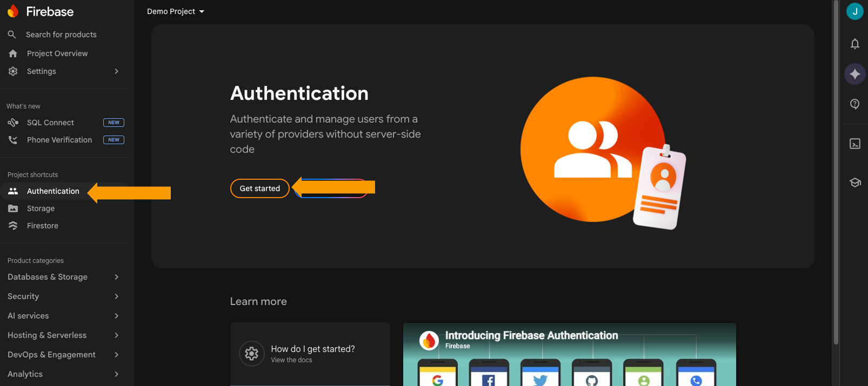Viewport: 868px width, 386px height.
Task: Open the Demo Project dropdown
Action: pyautogui.click(x=176, y=11)
